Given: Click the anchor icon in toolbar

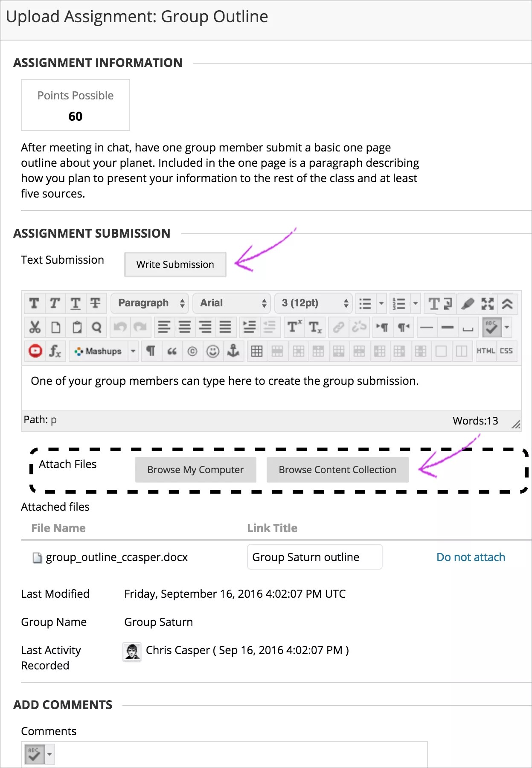Looking at the screenshot, I should (233, 351).
